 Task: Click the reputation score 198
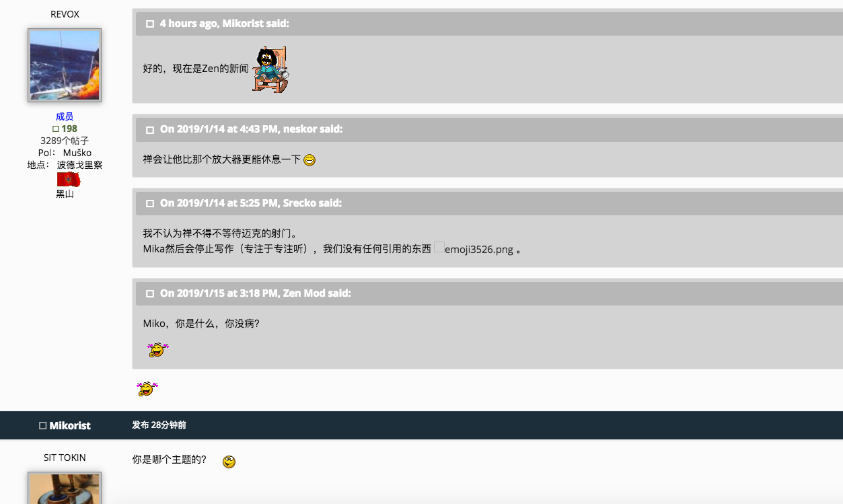pos(69,129)
